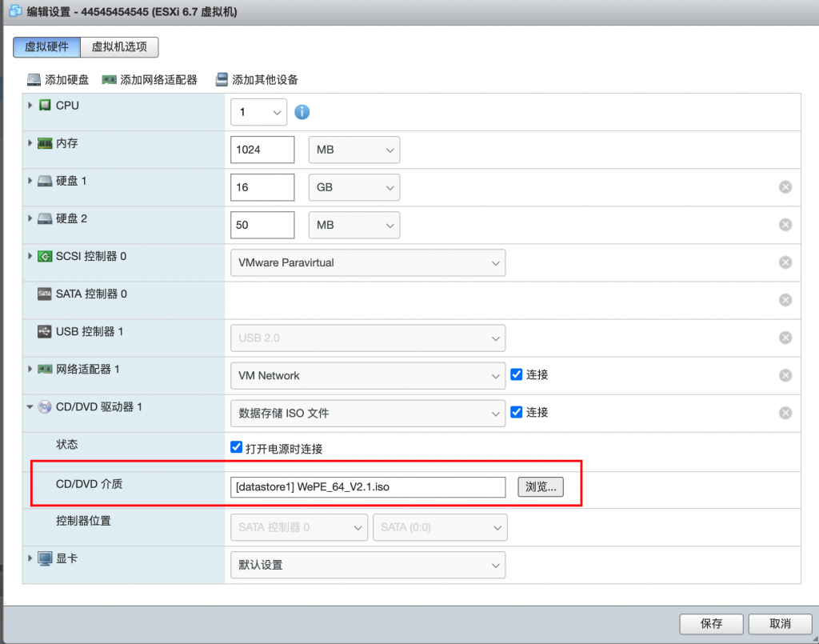Screen dimensions: 819x644
Task: Remove USB 控制器 1 with its X icon
Action: 785,338
